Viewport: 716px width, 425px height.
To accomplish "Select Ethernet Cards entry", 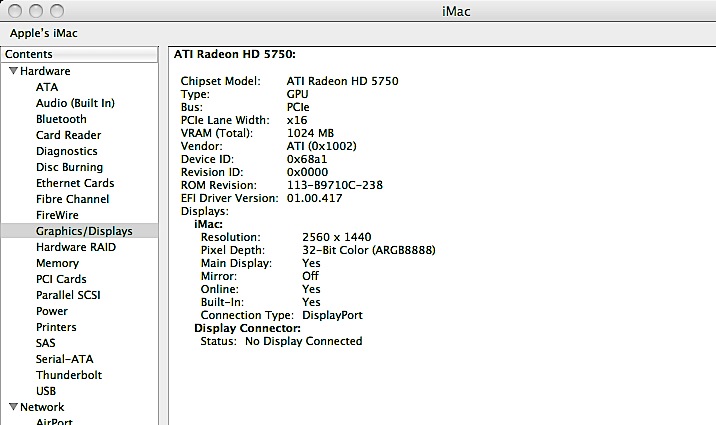I will [x=75, y=183].
